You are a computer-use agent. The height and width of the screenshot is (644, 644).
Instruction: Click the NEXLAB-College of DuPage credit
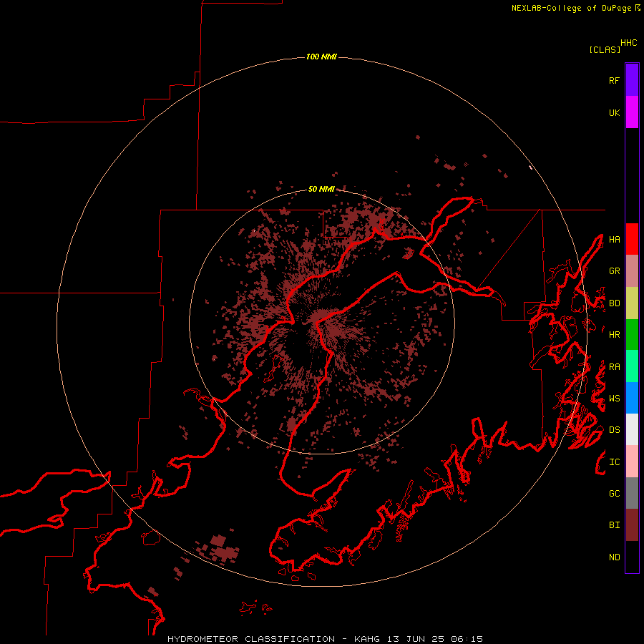(571, 8)
